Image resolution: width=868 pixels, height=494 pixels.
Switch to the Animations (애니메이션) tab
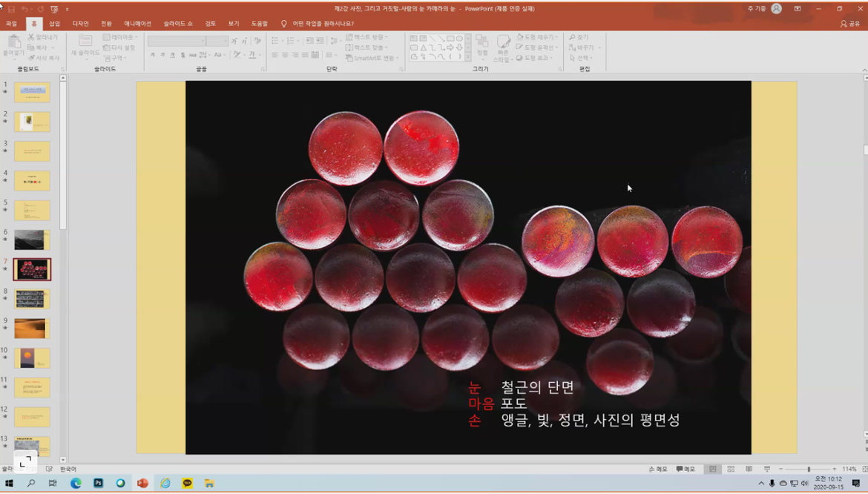point(137,24)
